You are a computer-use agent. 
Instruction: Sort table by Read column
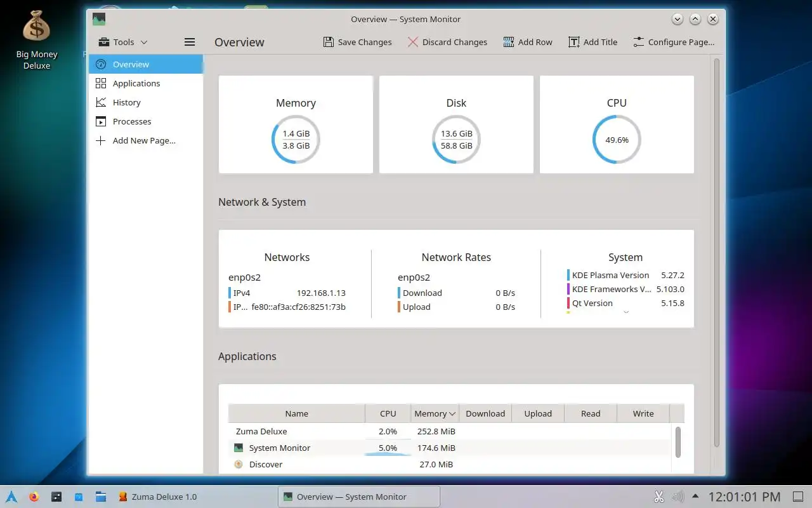pyautogui.click(x=591, y=413)
